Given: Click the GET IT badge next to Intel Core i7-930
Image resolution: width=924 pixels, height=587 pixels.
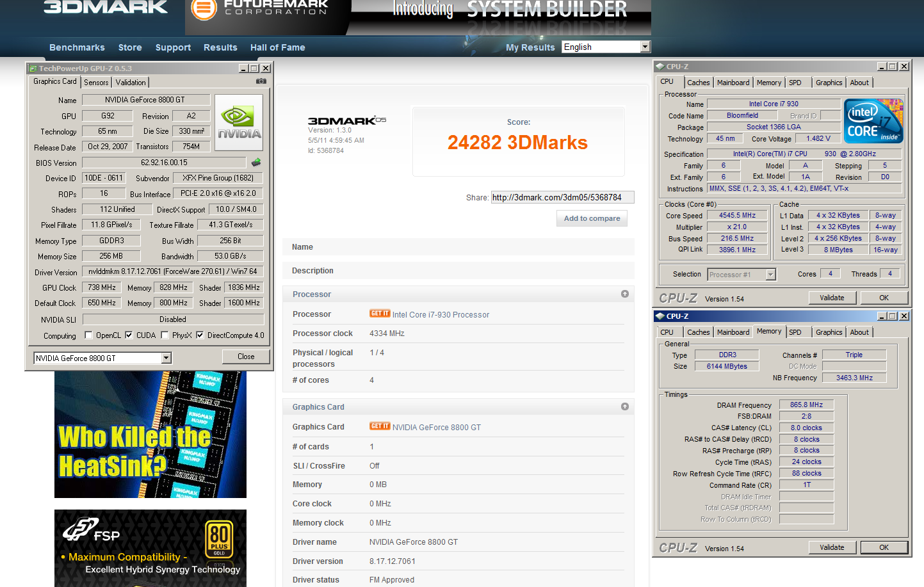Looking at the screenshot, I should click(x=380, y=314).
